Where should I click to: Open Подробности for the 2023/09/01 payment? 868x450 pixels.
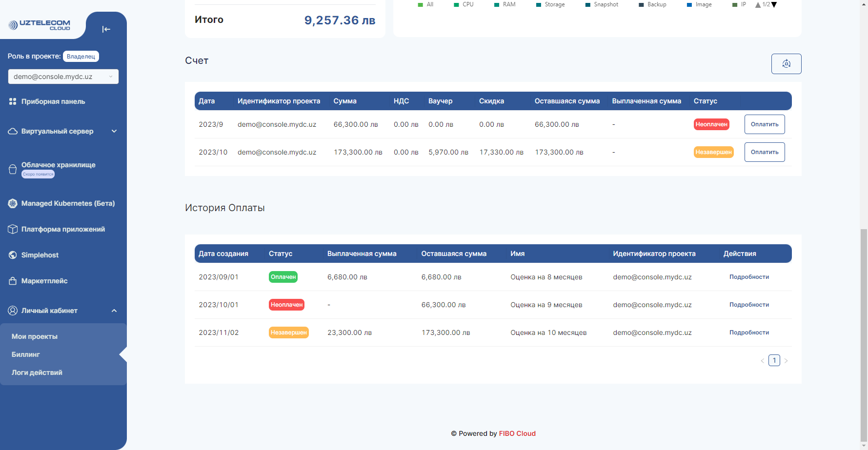click(x=748, y=276)
